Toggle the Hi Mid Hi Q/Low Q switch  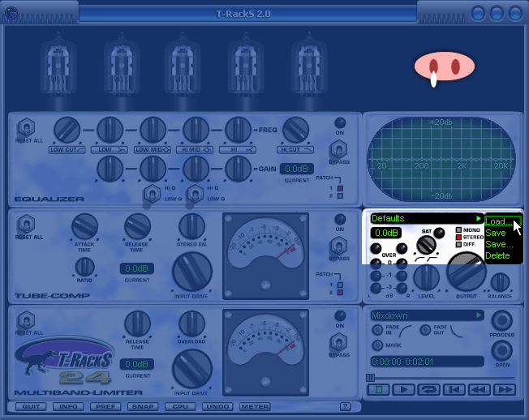195,194
